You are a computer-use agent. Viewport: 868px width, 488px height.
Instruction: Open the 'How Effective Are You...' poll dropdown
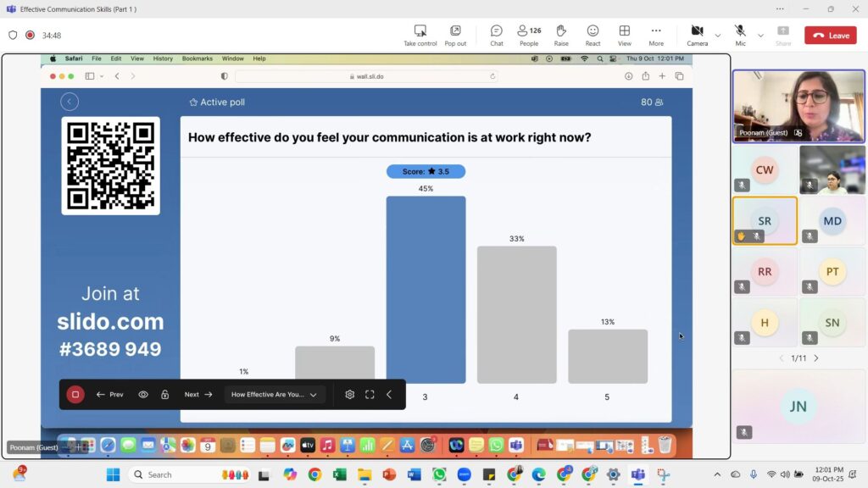point(275,395)
